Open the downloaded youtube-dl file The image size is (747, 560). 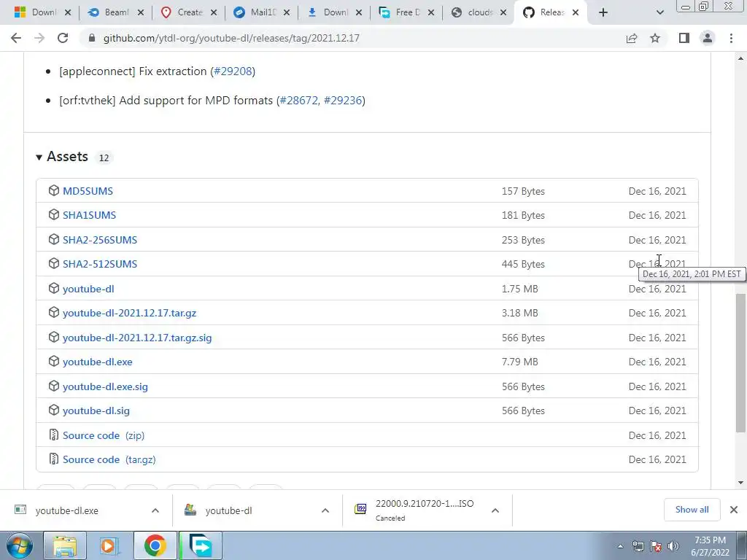point(228,510)
